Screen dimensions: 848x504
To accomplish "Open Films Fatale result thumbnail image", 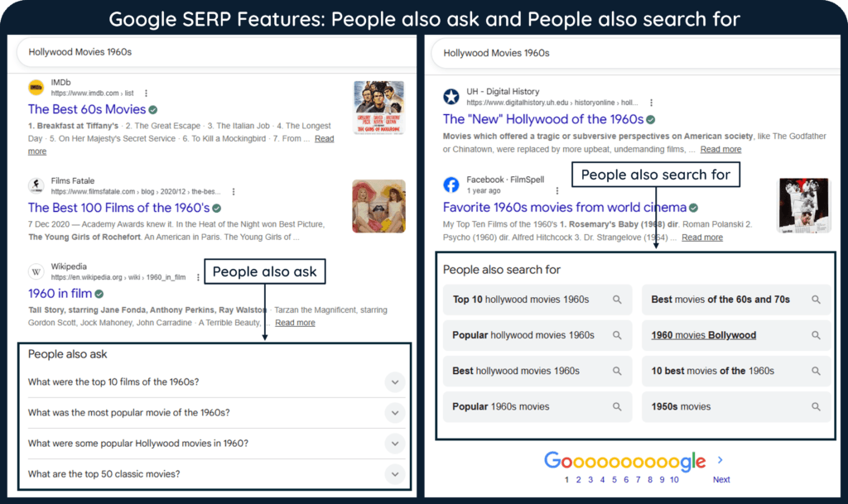I will click(378, 206).
